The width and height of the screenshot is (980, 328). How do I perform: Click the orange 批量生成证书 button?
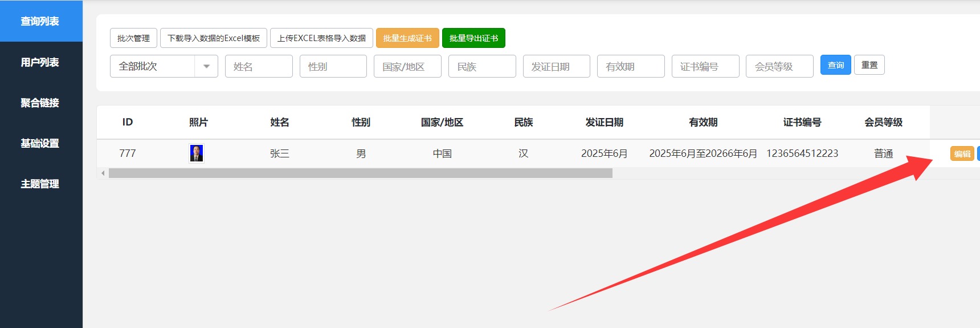point(407,38)
